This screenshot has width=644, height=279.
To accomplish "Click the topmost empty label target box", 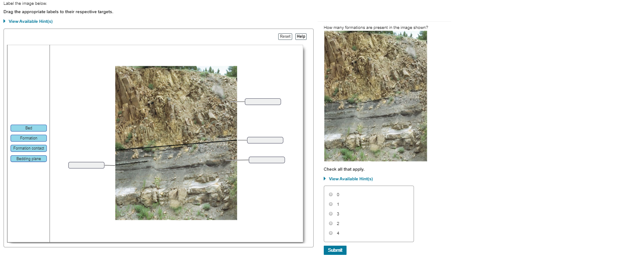I will pos(263,101).
